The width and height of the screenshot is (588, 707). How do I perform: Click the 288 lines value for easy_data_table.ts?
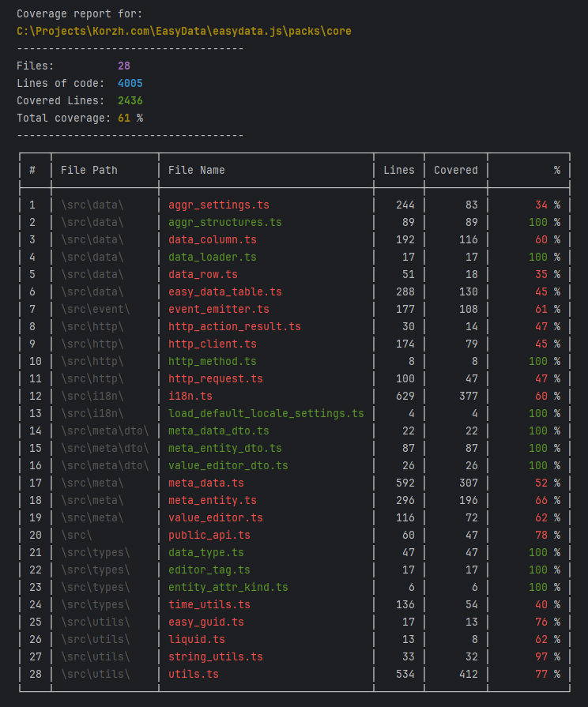pos(405,291)
